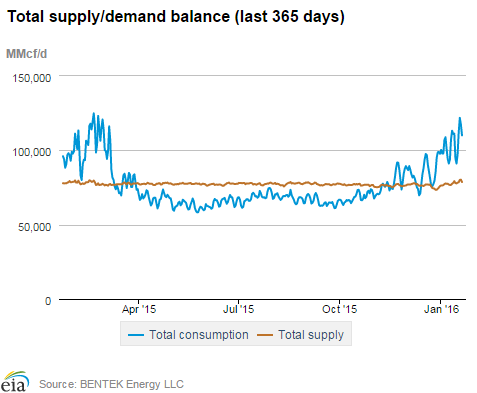Click the MMcf/d axis unit label
This screenshot has width=477, height=393.
(x=27, y=54)
